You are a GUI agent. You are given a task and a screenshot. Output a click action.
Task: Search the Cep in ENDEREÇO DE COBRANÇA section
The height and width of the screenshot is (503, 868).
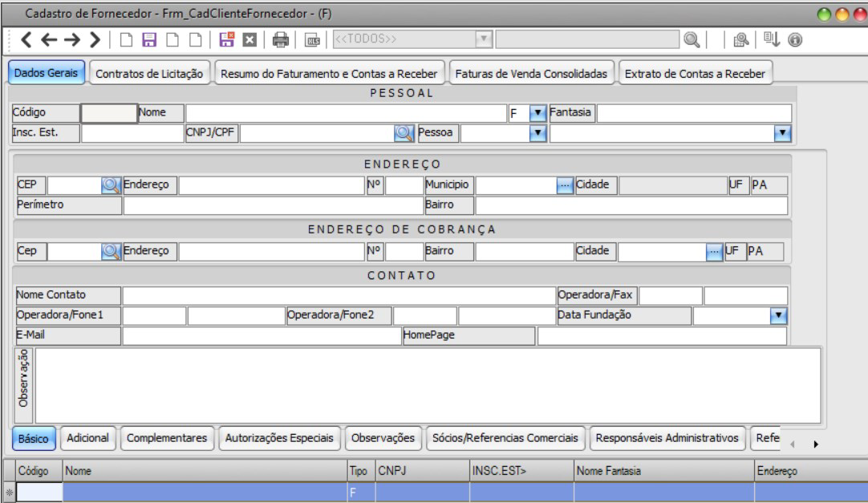(111, 251)
